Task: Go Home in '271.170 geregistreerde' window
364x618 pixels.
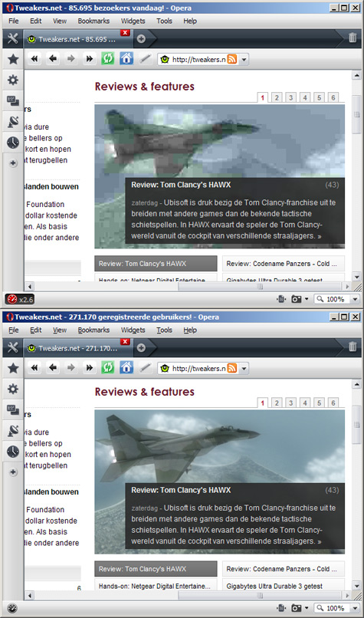Action: point(126,368)
